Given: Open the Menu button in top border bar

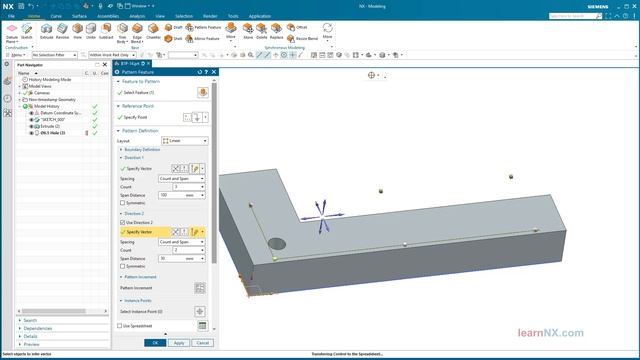Looking at the screenshot, I should point(16,55).
